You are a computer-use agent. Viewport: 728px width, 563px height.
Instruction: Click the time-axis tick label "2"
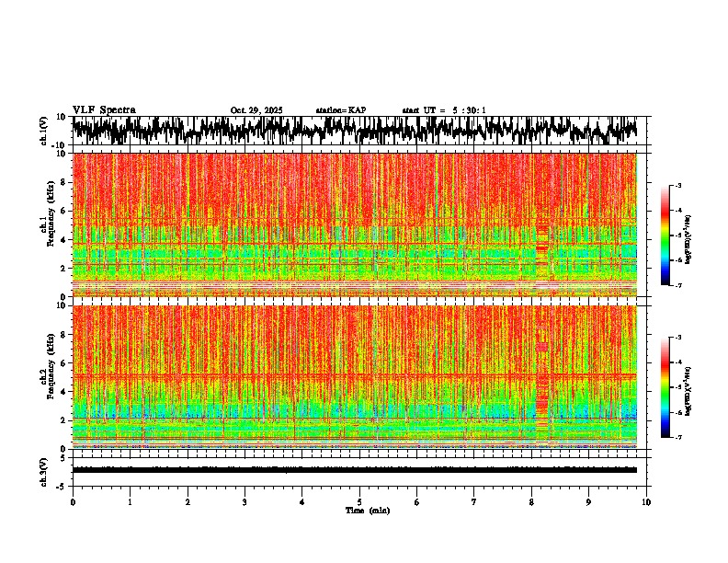(188, 502)
